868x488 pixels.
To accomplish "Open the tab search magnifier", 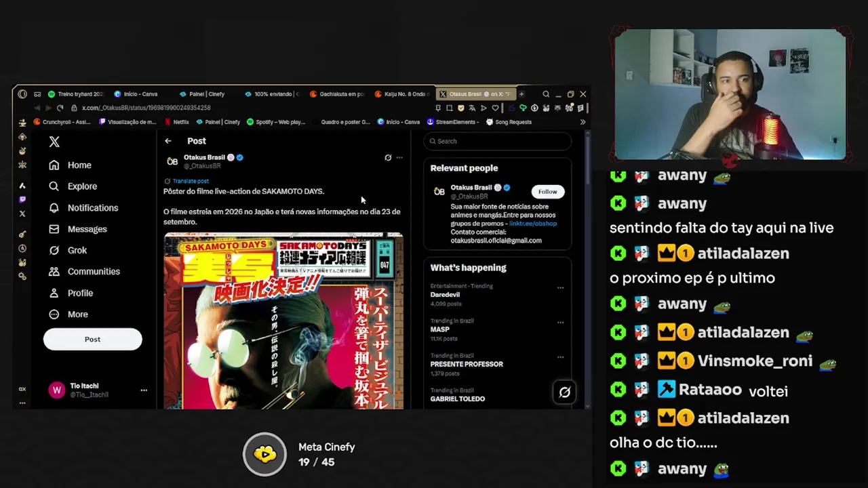I will (546, 94).
